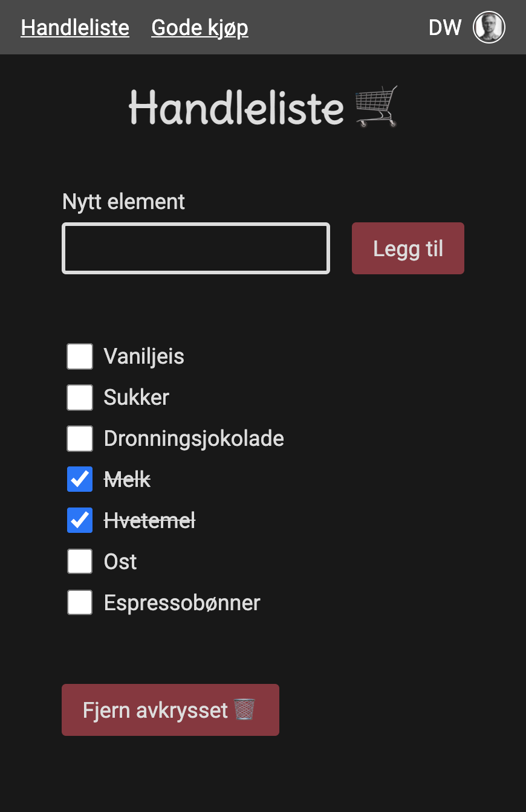Click the trash can icon on Fjern avkrysset
The width and height of the screenshot is (526, 812).
(244, 710)
